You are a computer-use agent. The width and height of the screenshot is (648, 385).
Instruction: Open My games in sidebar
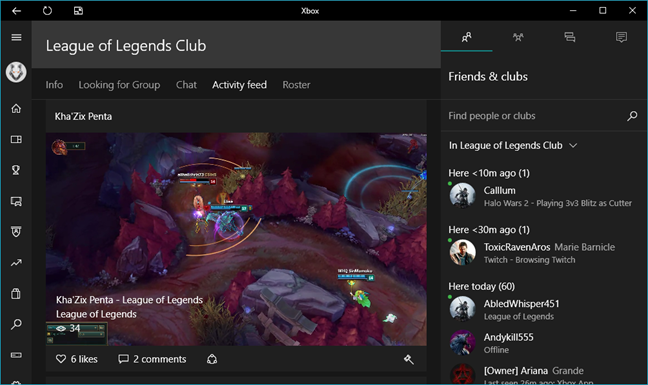pos(16,139)
